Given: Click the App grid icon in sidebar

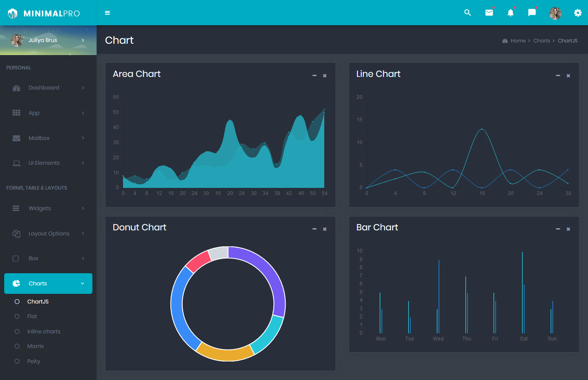Looking at the screenshot, I should click(16, 113).
